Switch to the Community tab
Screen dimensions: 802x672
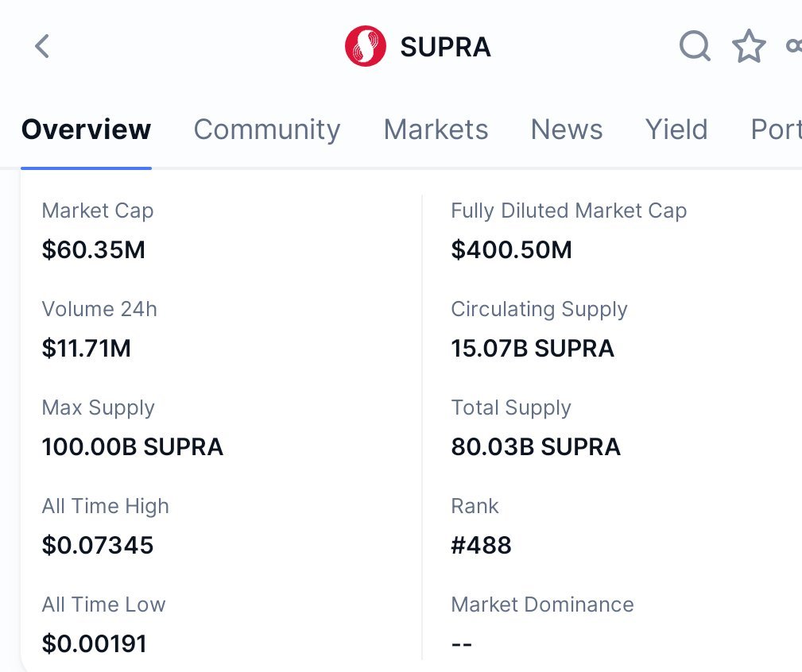tap(266, 129)
